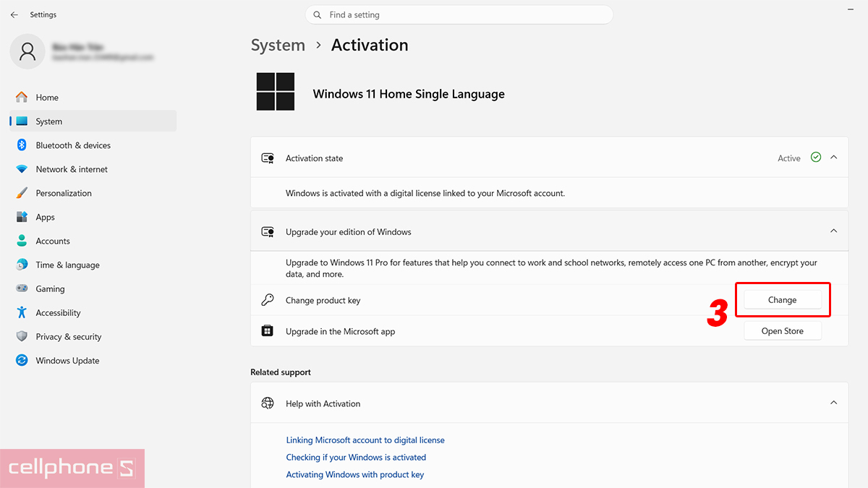Click the Apps icon in sidebar
The height and width of the screenshot is (488, 868).
point(22,217)
